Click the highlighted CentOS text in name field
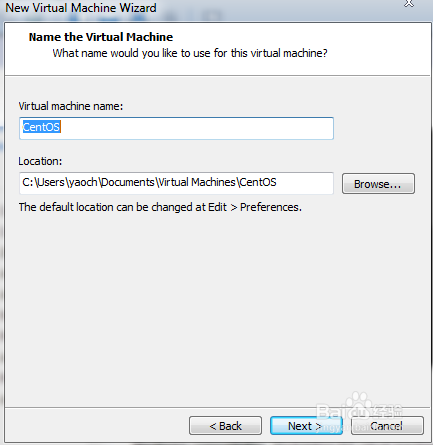The image size is (433, 445). (x=41, y=127)
